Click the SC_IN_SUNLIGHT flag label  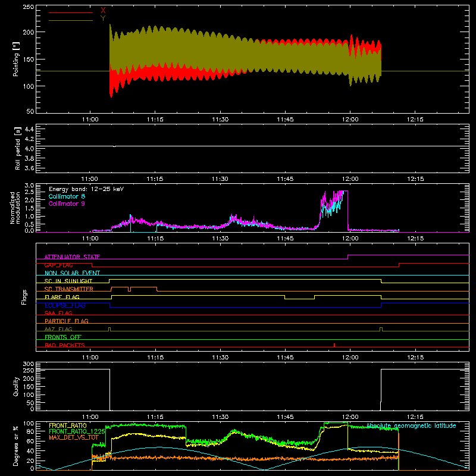pos(68,281)
